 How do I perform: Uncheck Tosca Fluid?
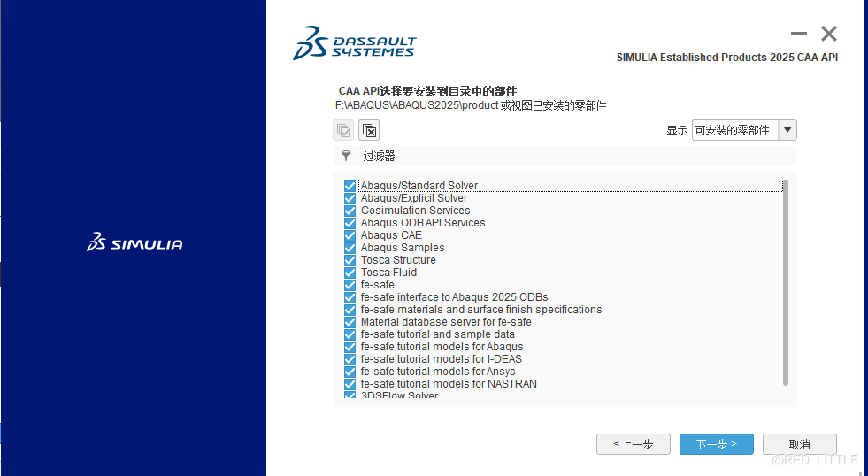pos(350,273)
